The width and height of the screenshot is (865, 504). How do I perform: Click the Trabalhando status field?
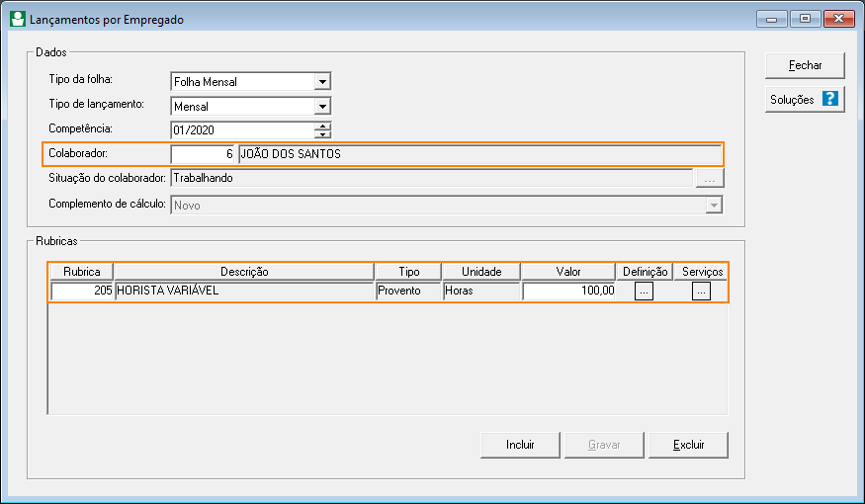click(432, 178)
